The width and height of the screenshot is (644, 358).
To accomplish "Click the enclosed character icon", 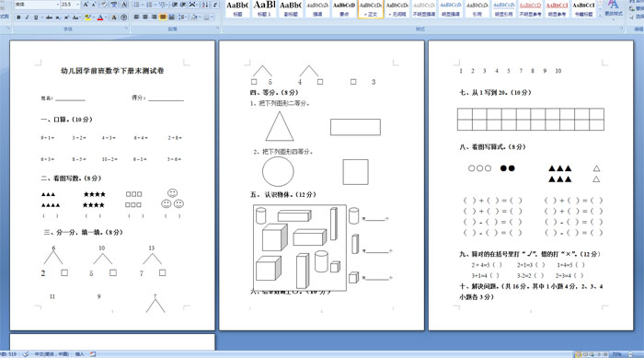I will pyautogui.click(x=124, y=17).
